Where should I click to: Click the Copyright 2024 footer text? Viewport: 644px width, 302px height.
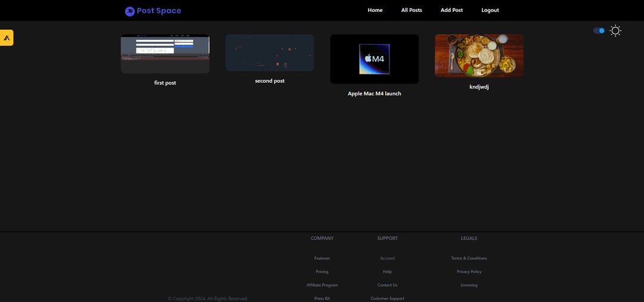(208, 298)
